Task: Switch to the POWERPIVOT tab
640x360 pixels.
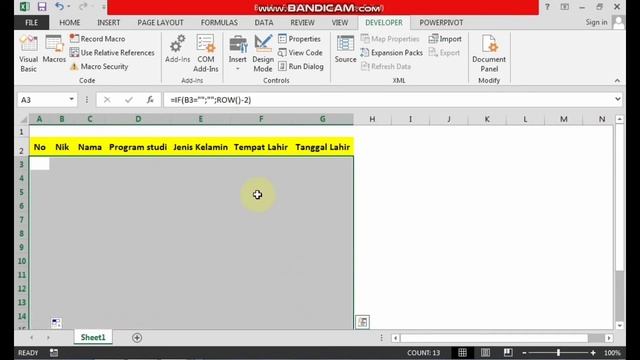Action: point(441,22)
